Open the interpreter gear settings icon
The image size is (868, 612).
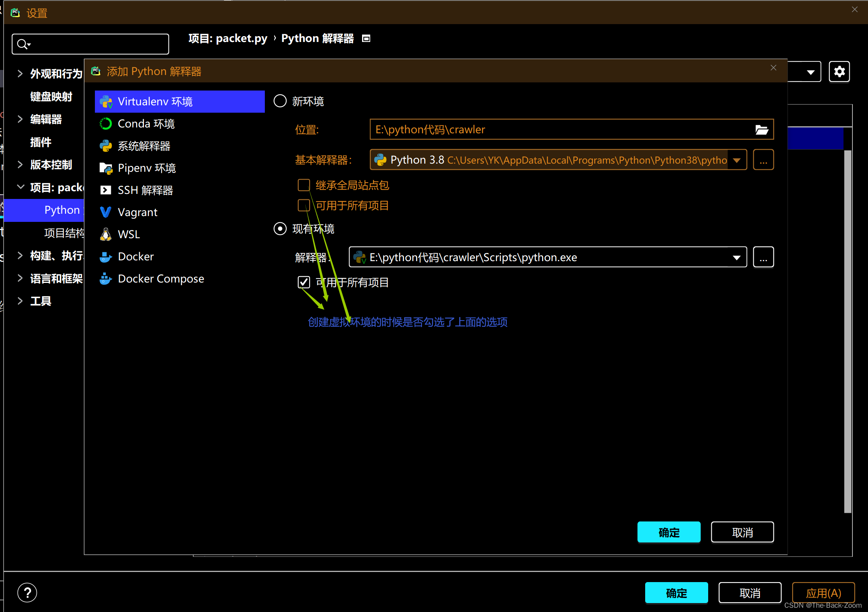(x=839, y=71)
